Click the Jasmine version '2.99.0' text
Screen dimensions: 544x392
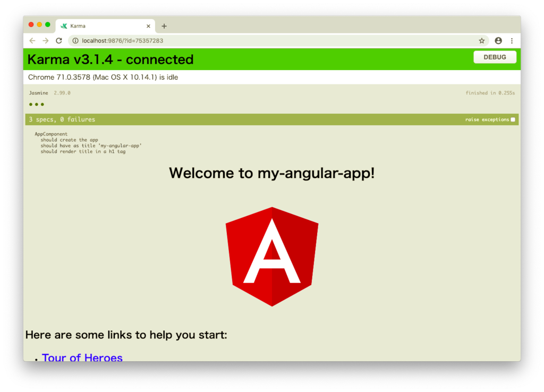62,93
